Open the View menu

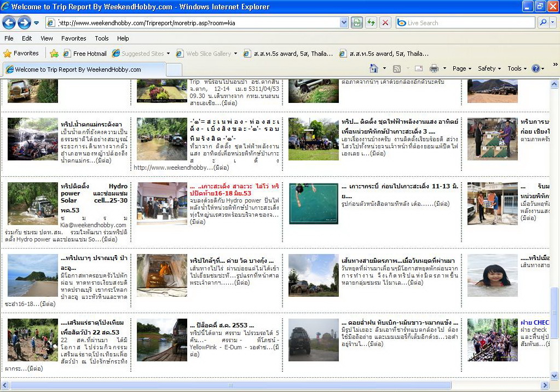[47, 38]
